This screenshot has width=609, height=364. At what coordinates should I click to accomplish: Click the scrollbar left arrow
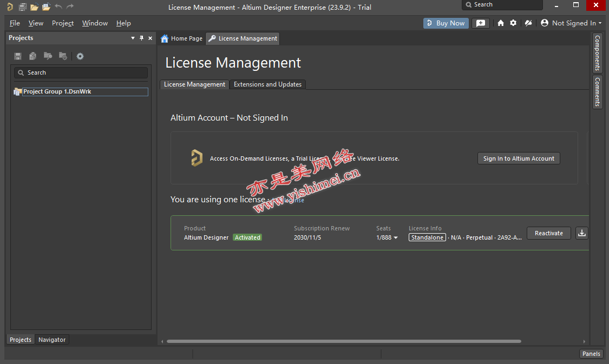[162, 341]
